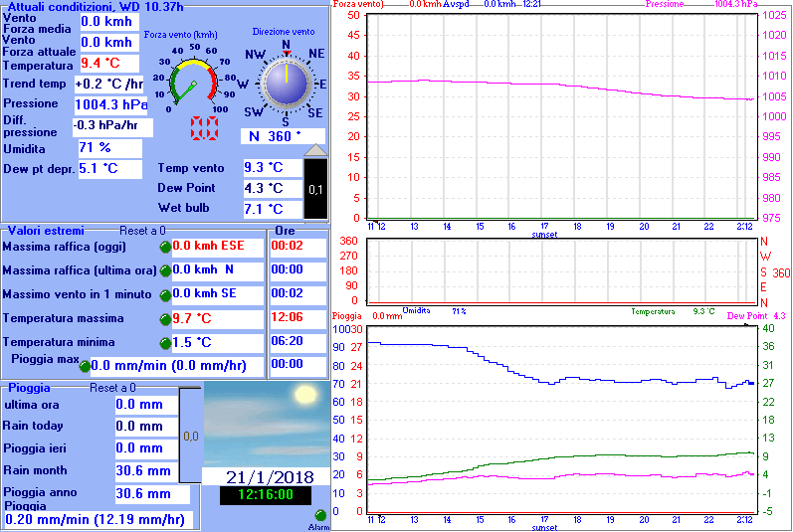Screen dimensions: 793x532
Task: Click the green LED beside Pioggia max
Action: point(85,366)
